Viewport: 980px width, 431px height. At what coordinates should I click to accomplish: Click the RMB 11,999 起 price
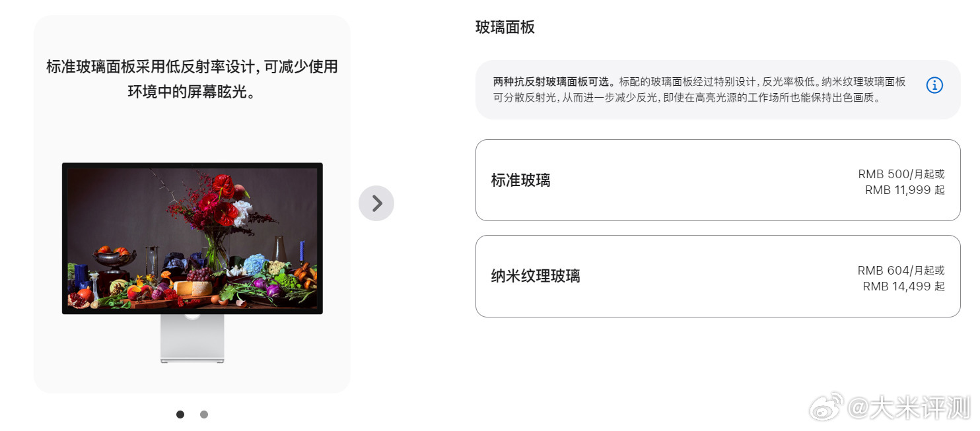coord(905,190)
